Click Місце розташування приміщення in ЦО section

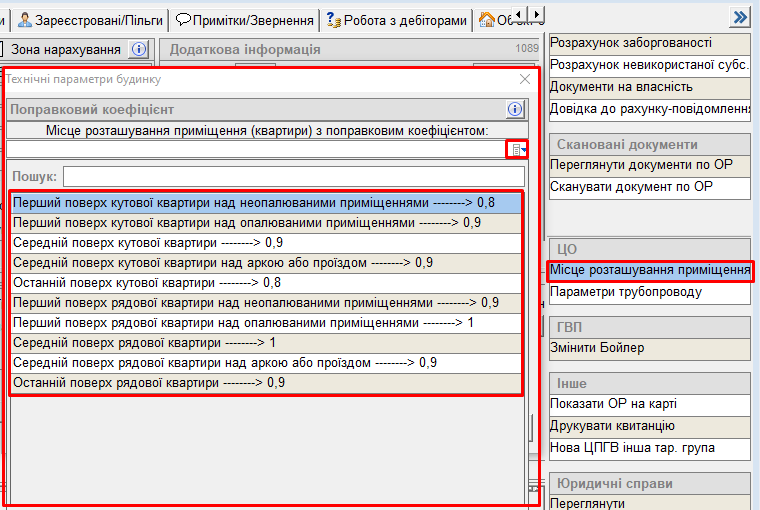coord(649,270)
